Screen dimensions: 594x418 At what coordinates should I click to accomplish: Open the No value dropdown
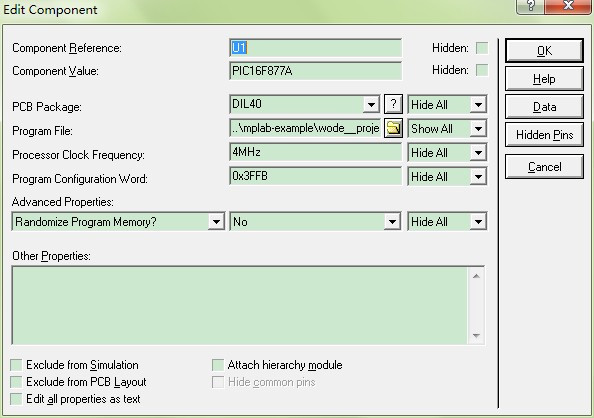[392, 222]
